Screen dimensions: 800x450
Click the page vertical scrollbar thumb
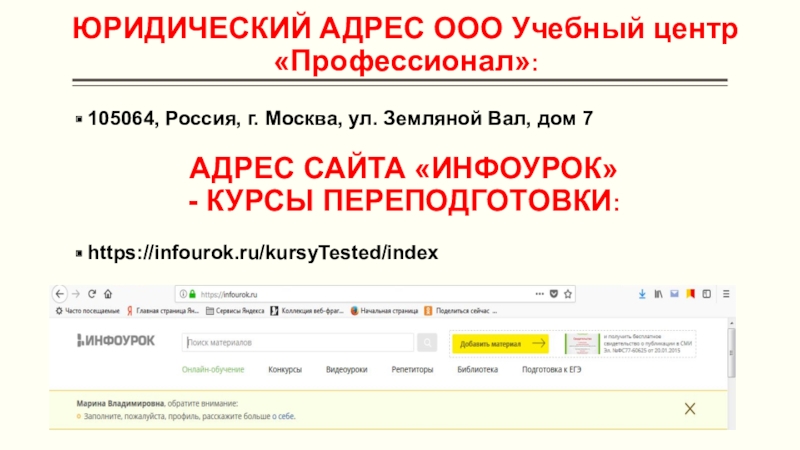pos(731,352)
